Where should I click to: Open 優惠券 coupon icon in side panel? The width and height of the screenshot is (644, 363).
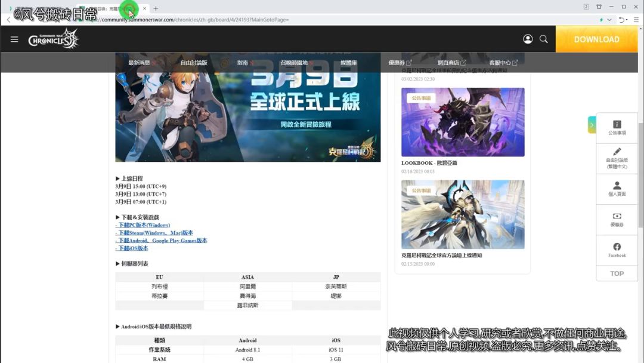[x=617, y=219]
